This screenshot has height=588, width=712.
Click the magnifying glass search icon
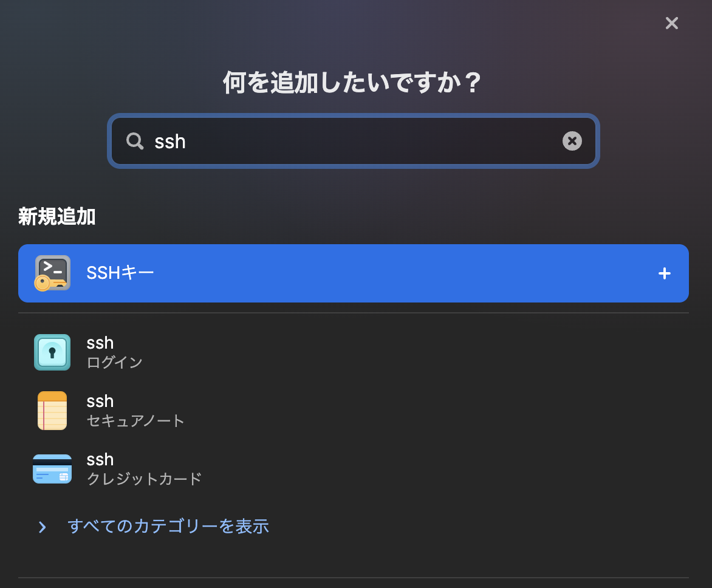(x=134, y=141)
